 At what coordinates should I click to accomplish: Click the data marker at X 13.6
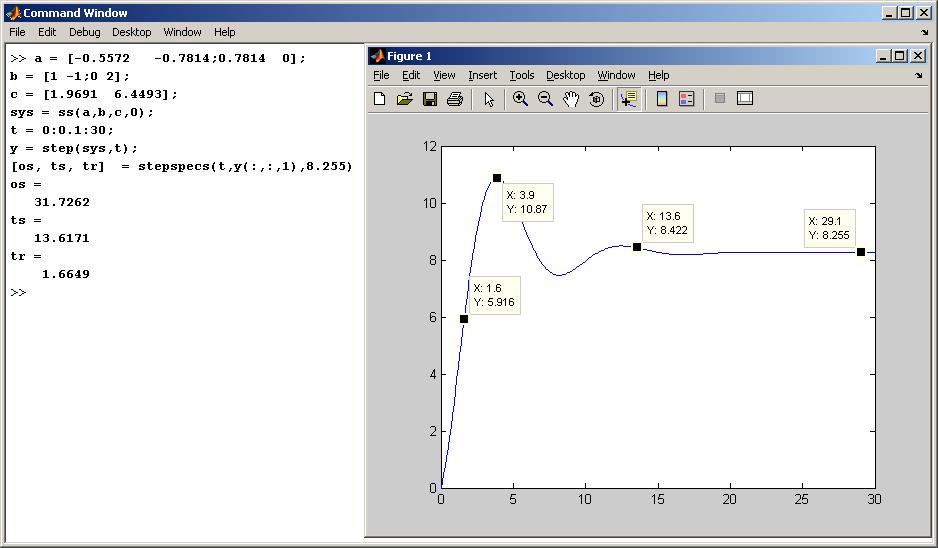click(637, 247)
